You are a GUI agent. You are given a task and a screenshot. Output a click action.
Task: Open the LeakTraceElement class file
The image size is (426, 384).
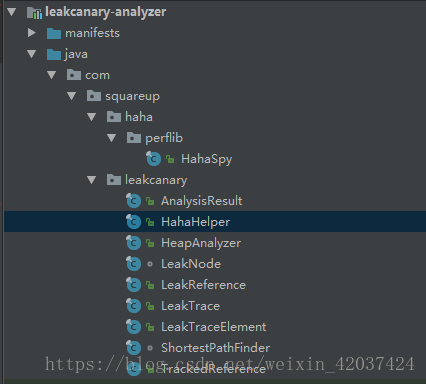pyautogui.click(x=213, y=327)
